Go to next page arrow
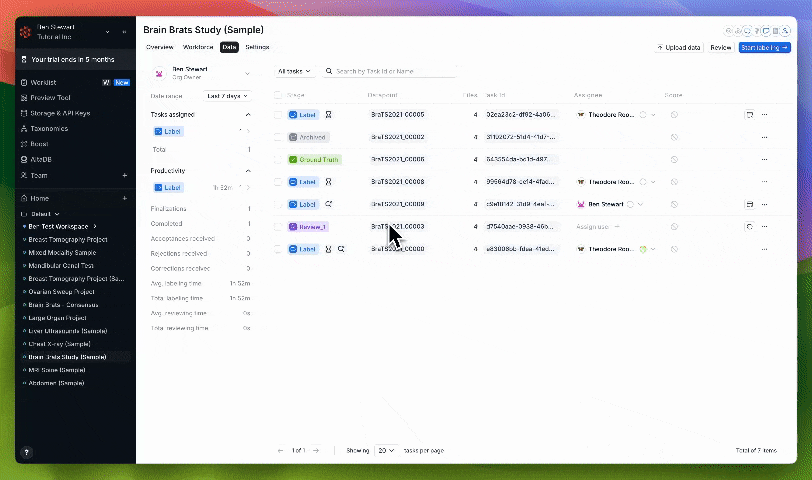This screenshot has width=812, height=480. 316,450
